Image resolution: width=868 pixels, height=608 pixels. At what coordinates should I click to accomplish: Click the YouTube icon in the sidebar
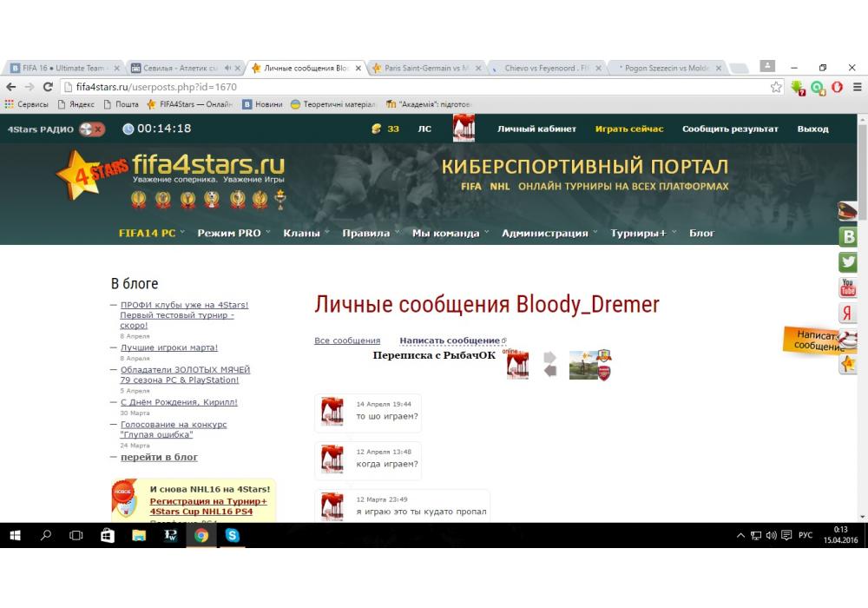[848, 287]
